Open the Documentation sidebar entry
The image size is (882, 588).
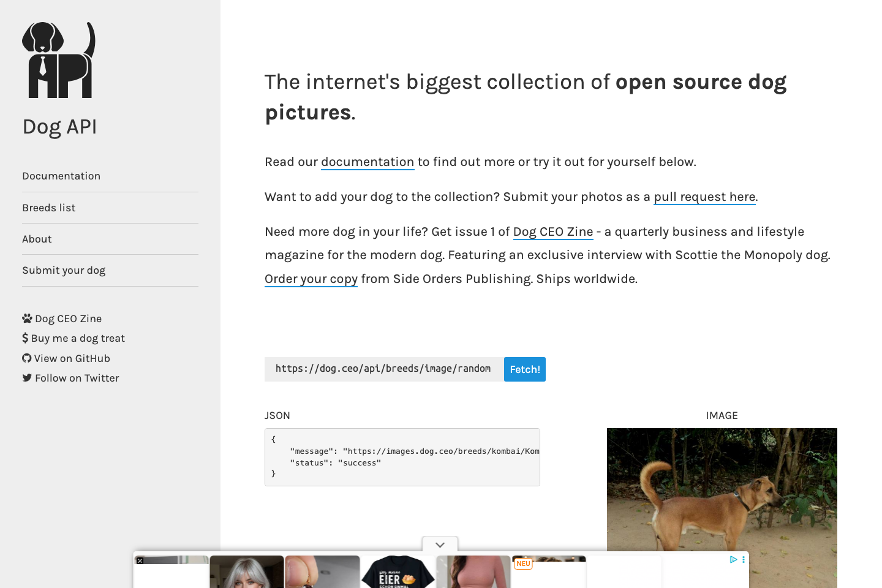61,176
